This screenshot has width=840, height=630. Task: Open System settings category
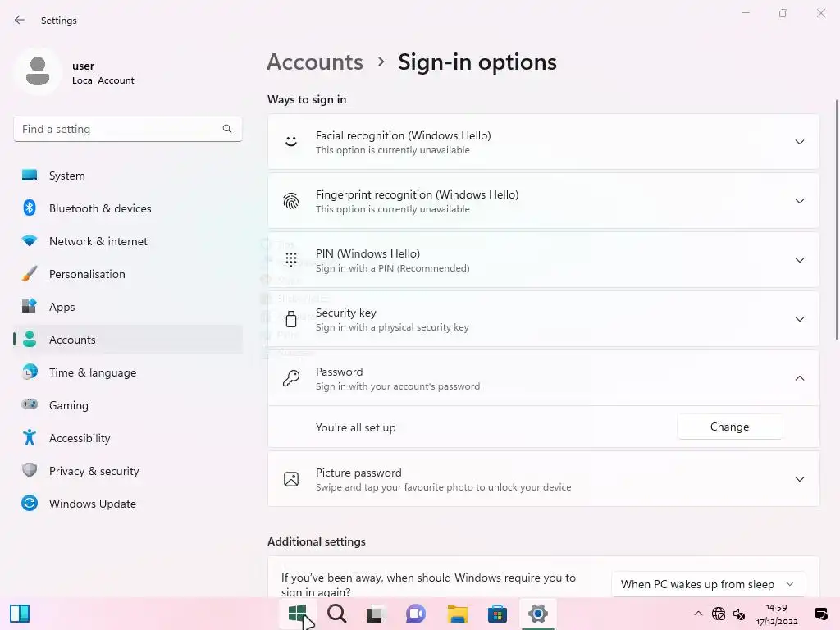tap(128, 176)
